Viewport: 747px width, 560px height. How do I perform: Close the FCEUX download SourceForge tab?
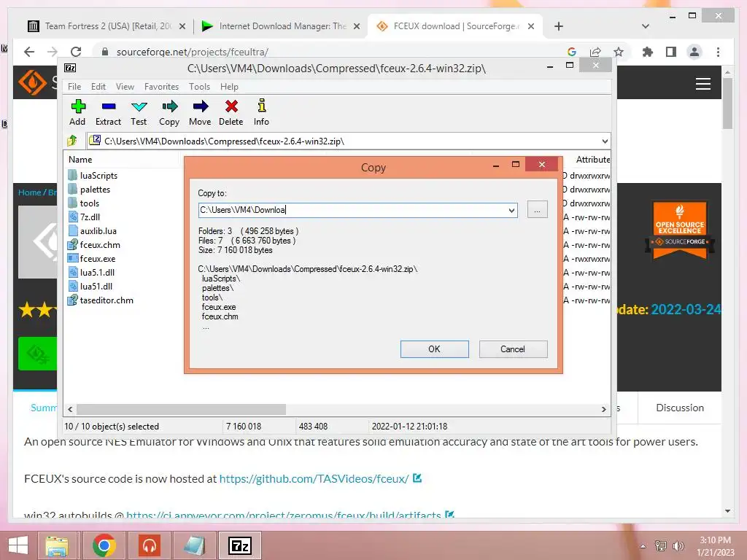[x=531, y=26]
